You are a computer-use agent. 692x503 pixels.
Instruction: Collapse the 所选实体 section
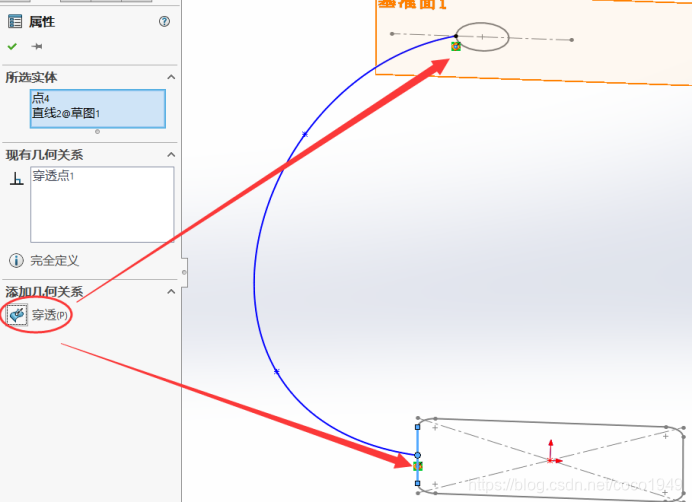(x=171, y=77)
